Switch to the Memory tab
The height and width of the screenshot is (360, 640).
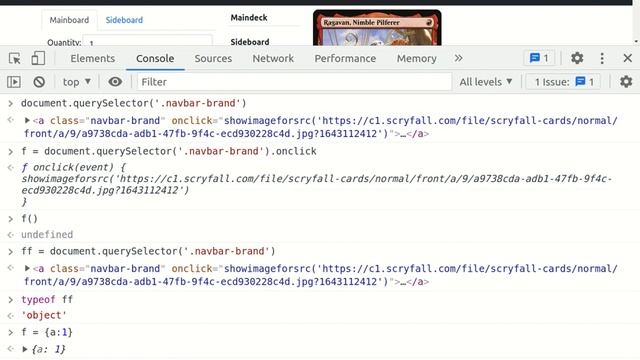(417, 58)
